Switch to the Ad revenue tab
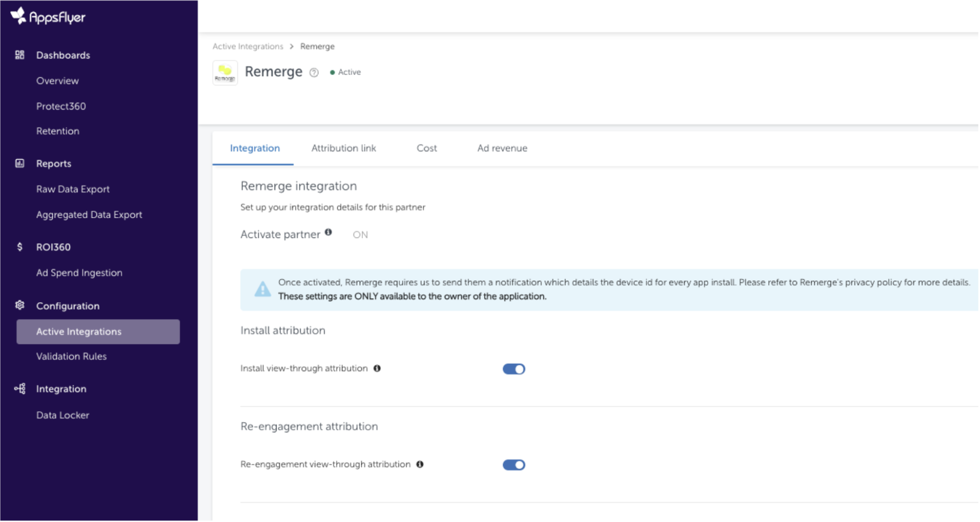 point(502,148)
